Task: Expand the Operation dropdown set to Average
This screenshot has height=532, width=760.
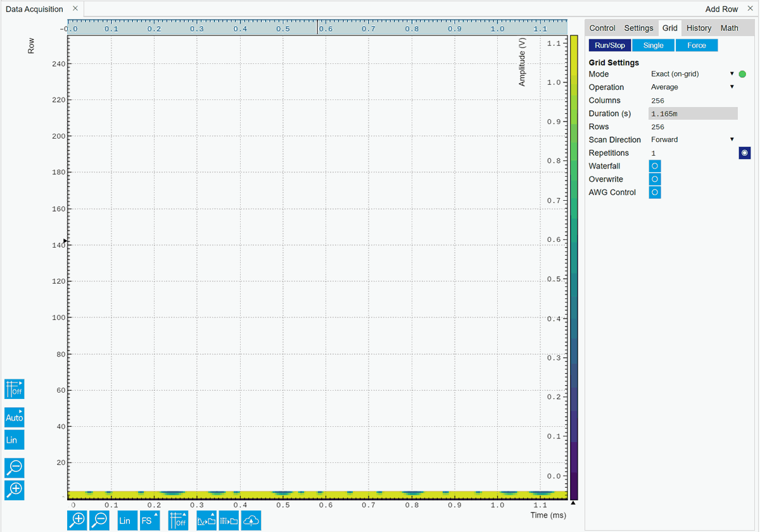Action: (x=692, y=87)
